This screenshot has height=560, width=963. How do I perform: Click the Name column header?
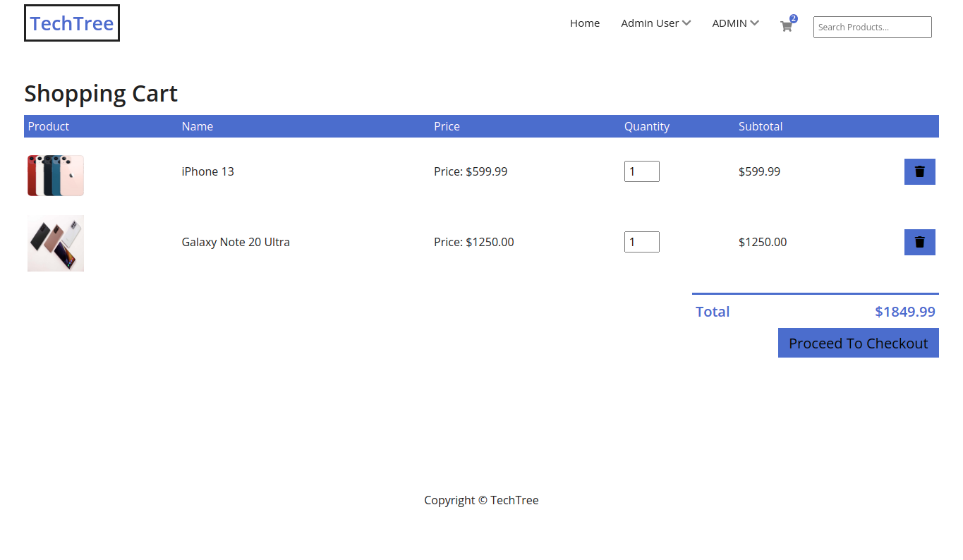(198, 126)
